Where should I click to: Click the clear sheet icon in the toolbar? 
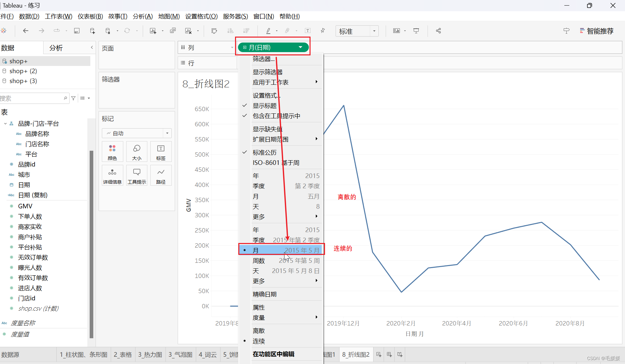[x=188, y=31]
